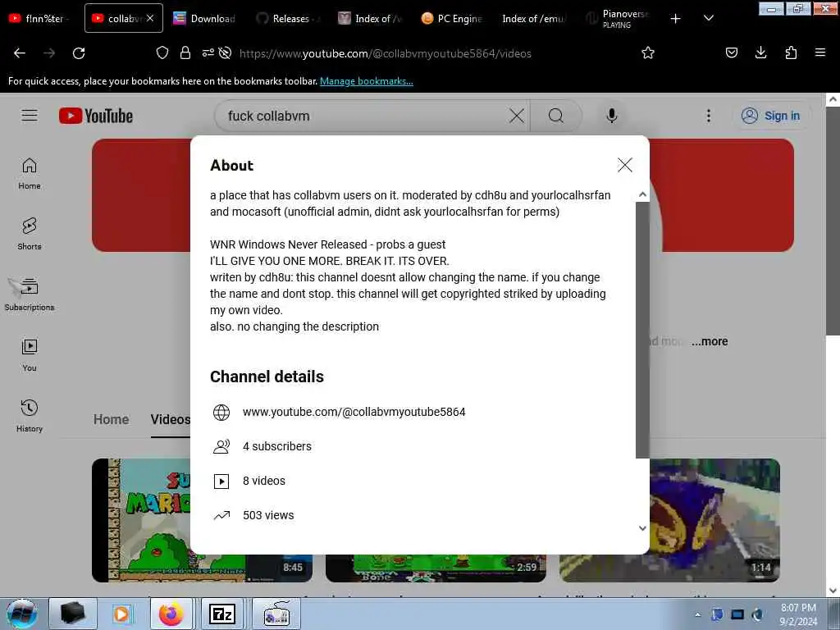This screenshot has width=840, height=630.
Task: Switch to the PC Engine tab
Action: [453, 18]
